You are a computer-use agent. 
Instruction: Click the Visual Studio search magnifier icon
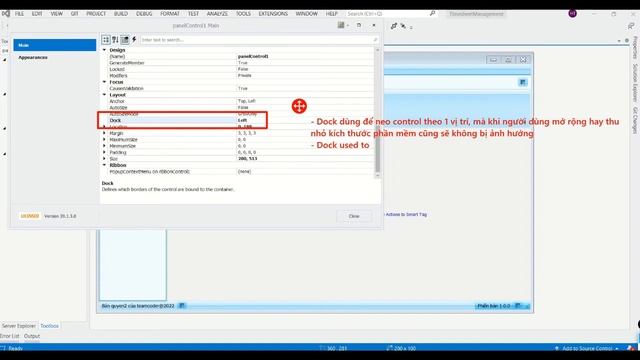pos(432,13)
